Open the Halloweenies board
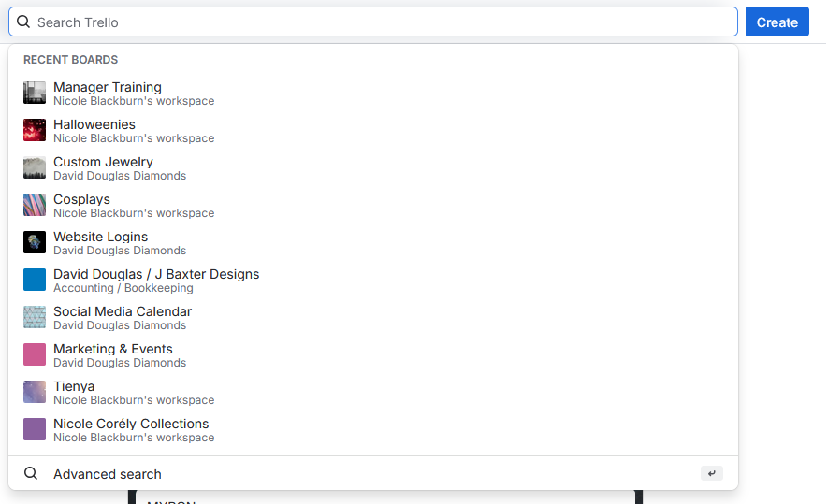This screenshot has width=826, height=504. [373, 131]
